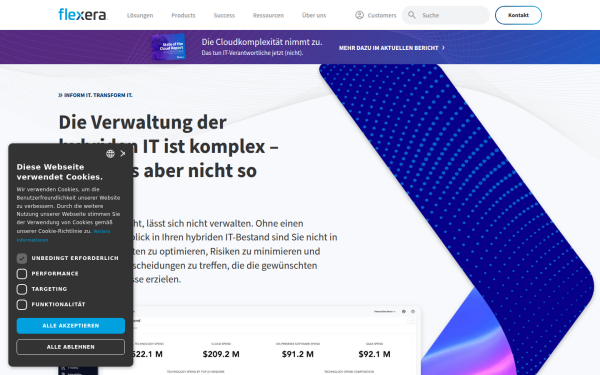Image resolution: width=600 pixels, height=375 pixels.
Task: Toggle the 'Unbedingt erforderlich' checkbox
Action: pyautogui.click(x=22, y=258)
